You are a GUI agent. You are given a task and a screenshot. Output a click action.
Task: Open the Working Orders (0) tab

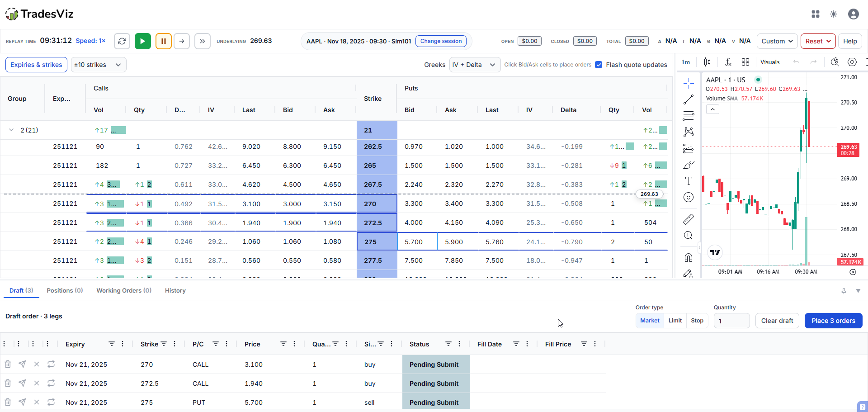[124, 290]
